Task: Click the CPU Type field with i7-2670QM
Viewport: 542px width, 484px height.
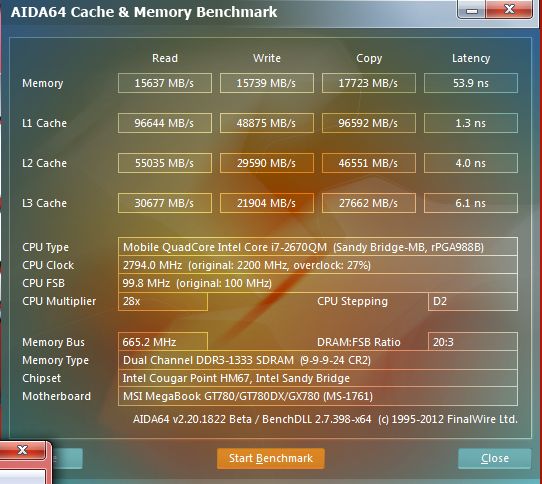Action: point(318,247)
